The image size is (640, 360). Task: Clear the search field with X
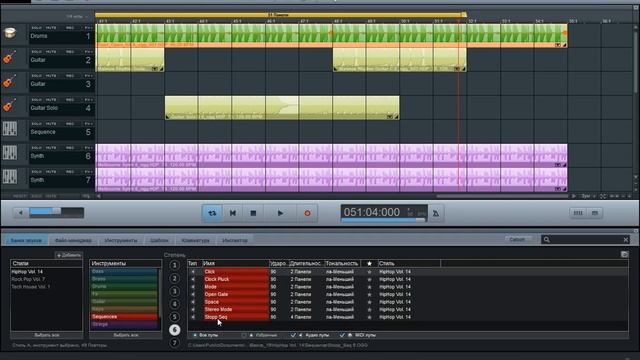coord(626,240)
